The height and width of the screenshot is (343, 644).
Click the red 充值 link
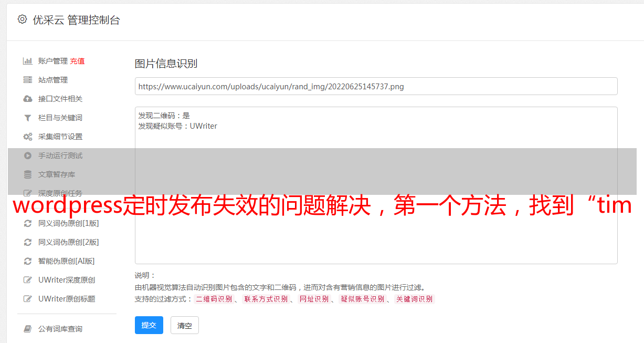tap(77, 61)
